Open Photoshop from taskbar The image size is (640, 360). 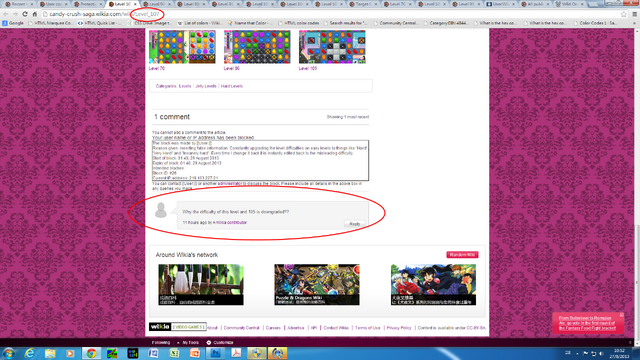pyautogui.click(x=216, y=353)
